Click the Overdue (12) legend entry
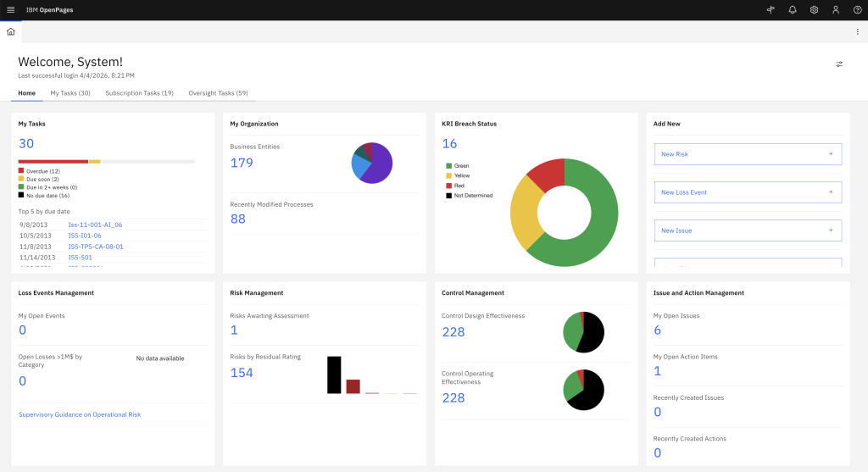 39,171
